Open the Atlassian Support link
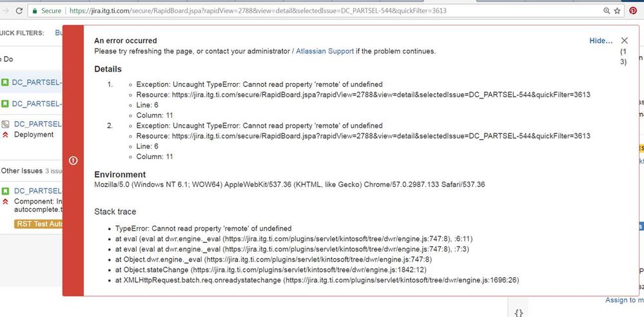This screenshot has height=317, width=644. tap(325, 52)
